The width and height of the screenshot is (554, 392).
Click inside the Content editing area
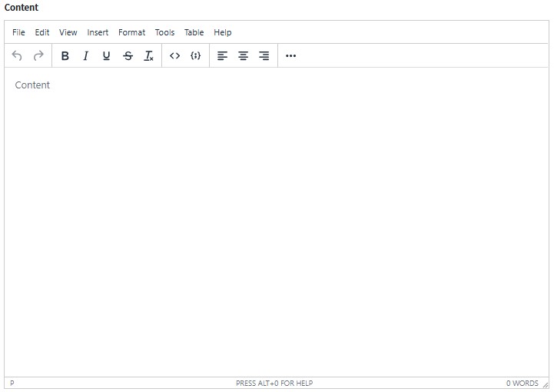277,223
